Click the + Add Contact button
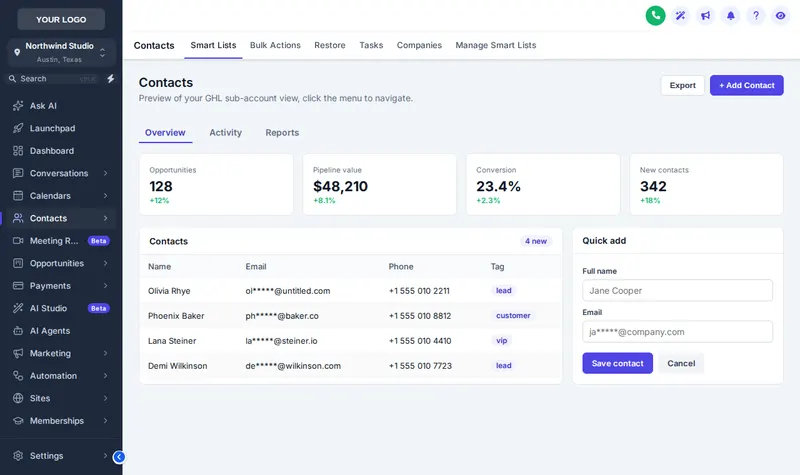800x475 pixels. click(746, 85)
